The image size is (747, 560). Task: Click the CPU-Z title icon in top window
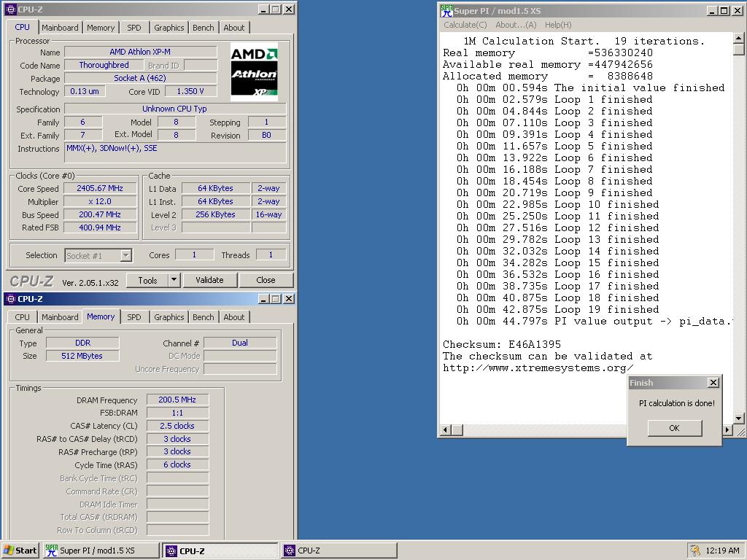[x=10, y=9]
